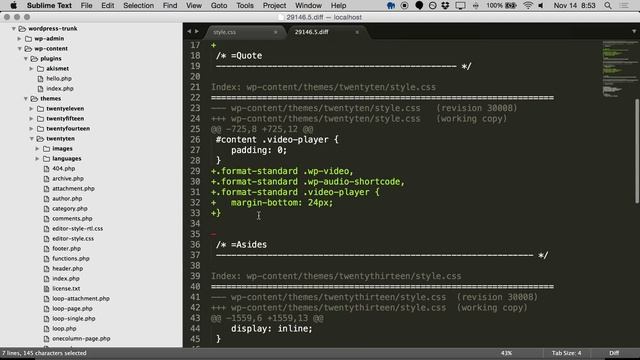Open editor-style.css file

pyautogui.click(x=73, y=238)
